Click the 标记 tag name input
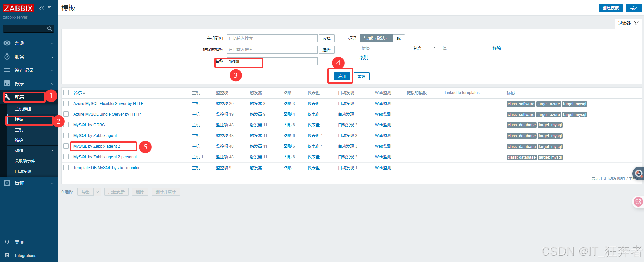The width and height of the screenshot is (644, 262). click(x=385, y=48)
